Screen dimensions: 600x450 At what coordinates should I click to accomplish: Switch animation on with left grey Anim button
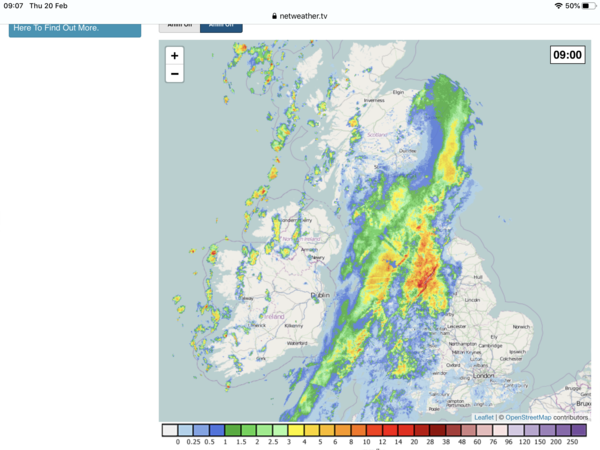pyautogui.click(x=179, y=27)
